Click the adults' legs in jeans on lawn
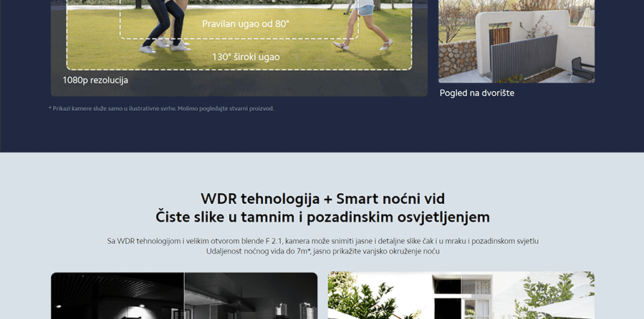The height and width of the screenshot is (319, 644). coord(163,25)
